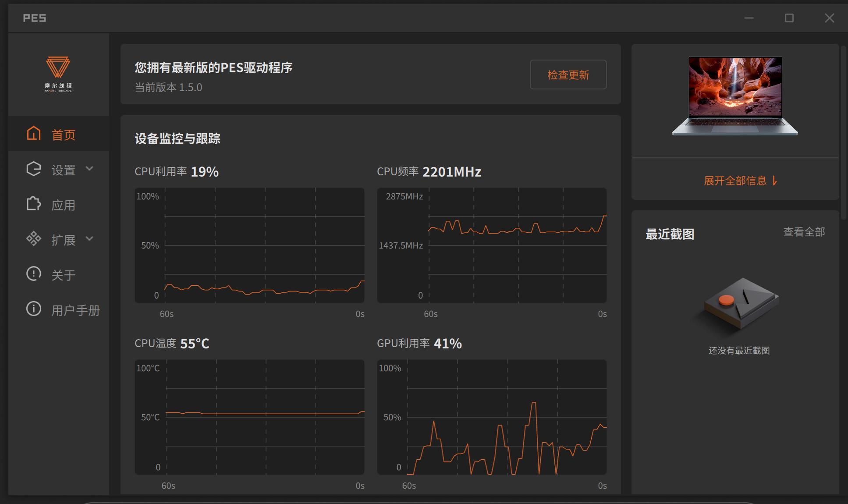Click the 55°C temperature value
848x504 pixels.
pos(195,343)
